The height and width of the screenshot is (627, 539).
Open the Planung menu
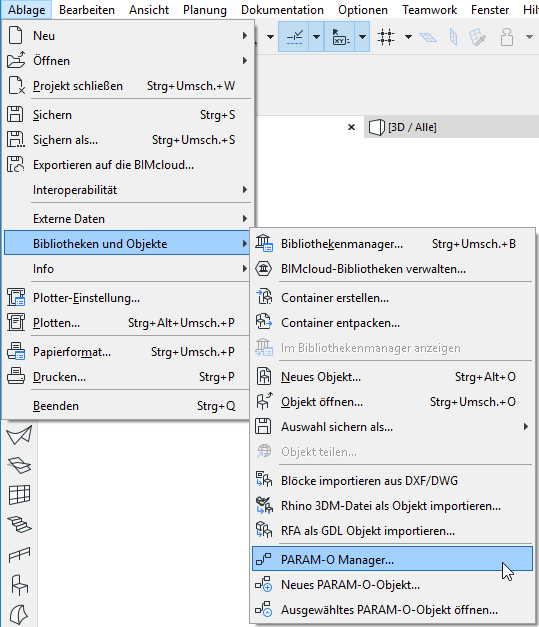click(205, 10)
